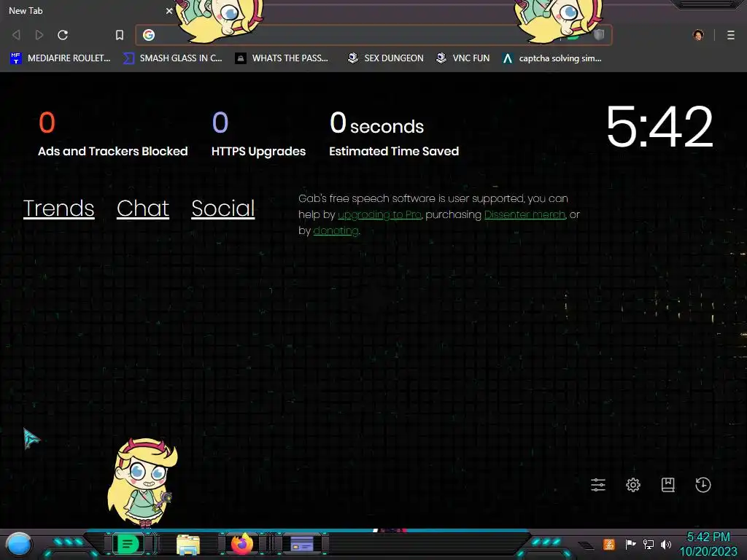Screen dimensions: 747x560
Task: Open volume speaker tray icon
Action: (666, 544)
